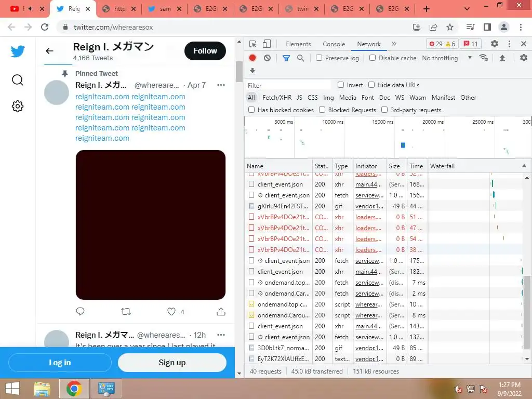This screenshot has height=399, width=532.
Task: Reply to the pinned tweet
Action: [80, 312]
